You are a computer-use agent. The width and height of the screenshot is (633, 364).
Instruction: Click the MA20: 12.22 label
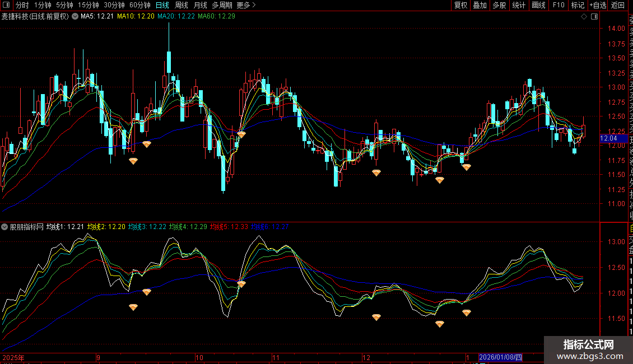click(x=176, y=16)
